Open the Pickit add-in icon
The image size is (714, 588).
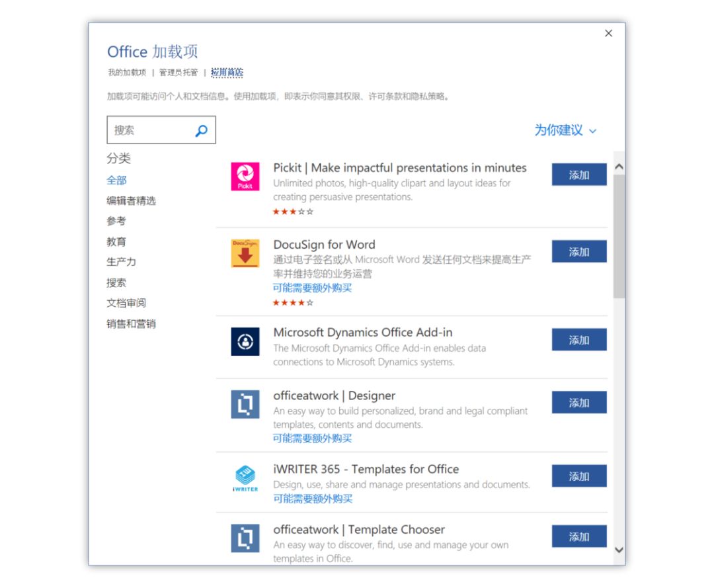[x=245, y=176]
